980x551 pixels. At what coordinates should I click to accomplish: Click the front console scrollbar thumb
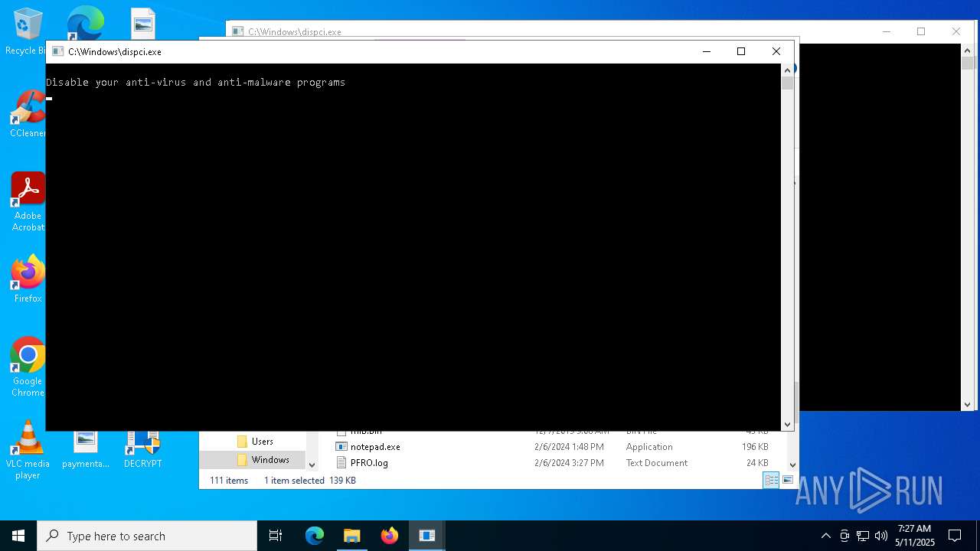coord(788,83)
